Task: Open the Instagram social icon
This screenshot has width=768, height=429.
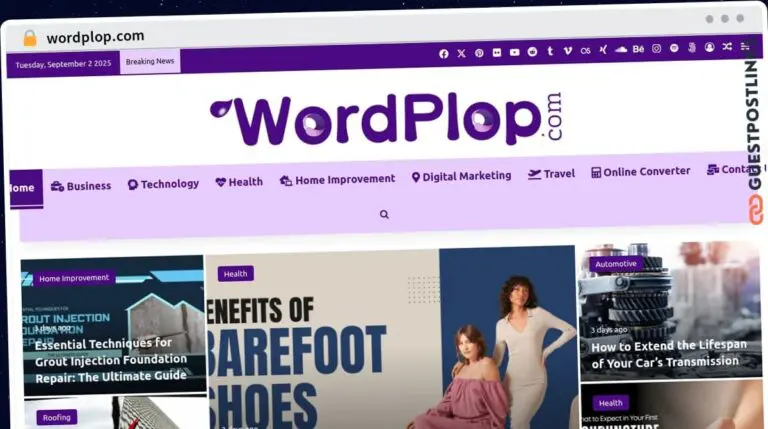Action: [656, 48]
